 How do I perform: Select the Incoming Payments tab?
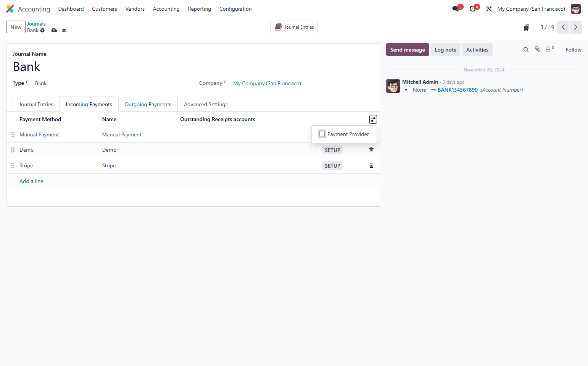click(x=89, y=104)
